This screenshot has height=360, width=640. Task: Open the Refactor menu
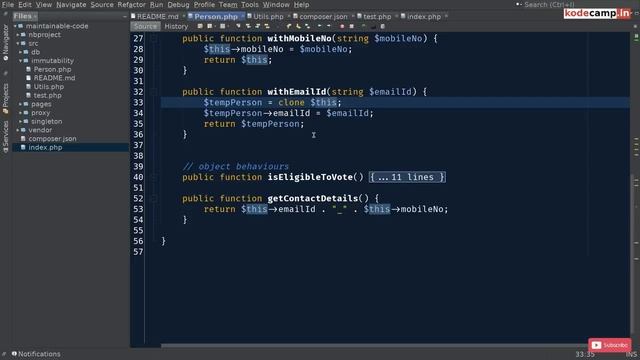[x=131, y=5]
